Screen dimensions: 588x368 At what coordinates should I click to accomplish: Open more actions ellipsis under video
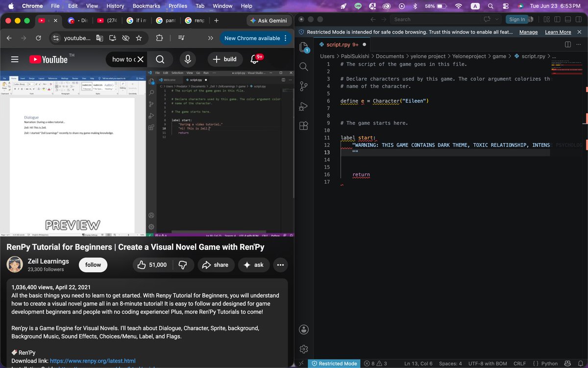(280, 265)
